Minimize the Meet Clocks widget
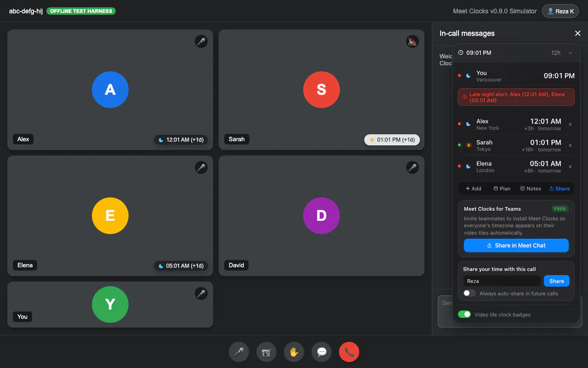 570,53
